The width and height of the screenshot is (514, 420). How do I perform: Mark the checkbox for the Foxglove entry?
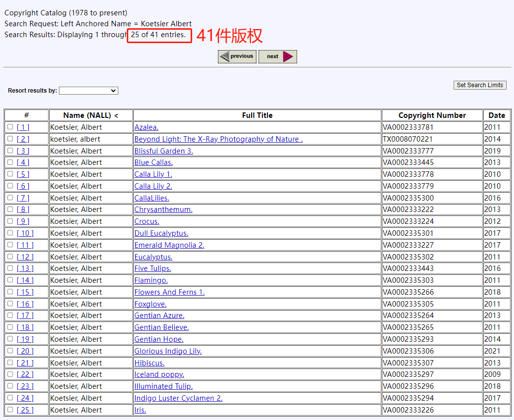(x=10, y=304)
